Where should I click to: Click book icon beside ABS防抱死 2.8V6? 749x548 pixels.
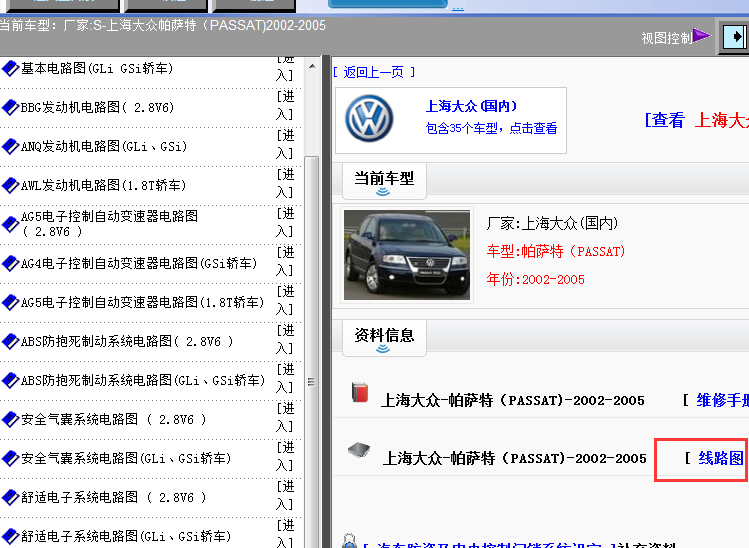tap(10, 342)
